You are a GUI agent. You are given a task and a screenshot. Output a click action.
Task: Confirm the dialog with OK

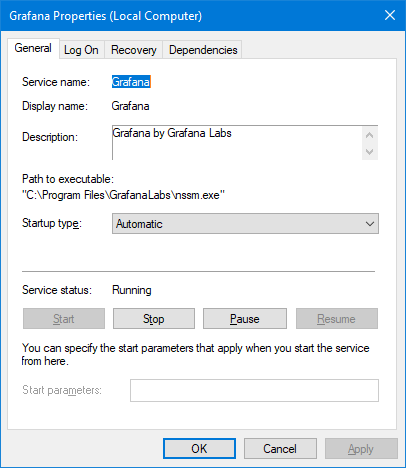coord(199,448)
